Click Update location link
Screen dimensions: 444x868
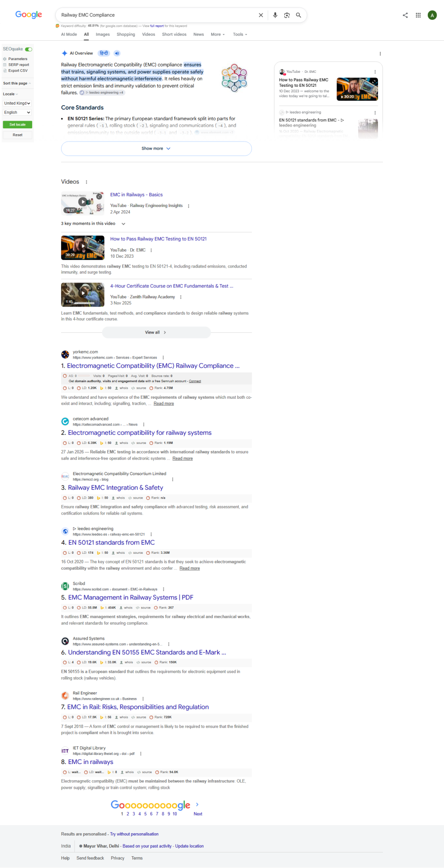189,846
